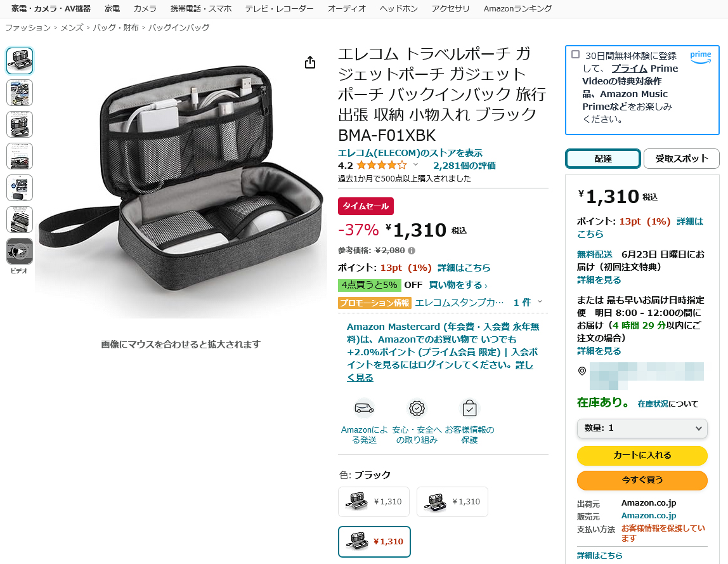Image resolution: width=728 pixels, height=564 pixels.
Task: Expand the star rating breakdown chevron
Action: point(415,164)
